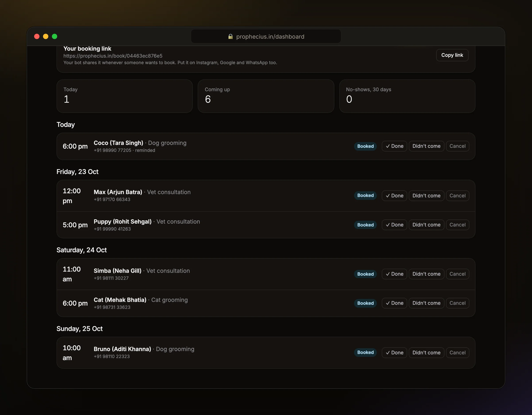532x415 pixels.
Task: Mark Max (Arjun Batra) appointment as Done
Action: pyautogui.click(x=394, y=196)
